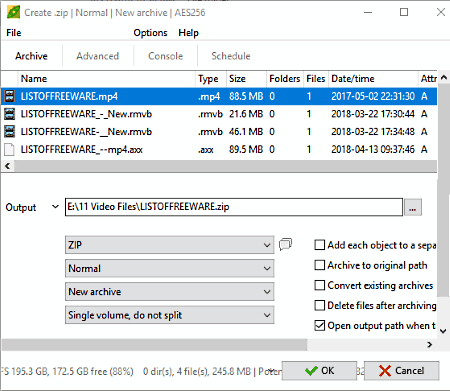Select the LISTOFFREEWARE-__New.rmvb row

tap(219, 132)
